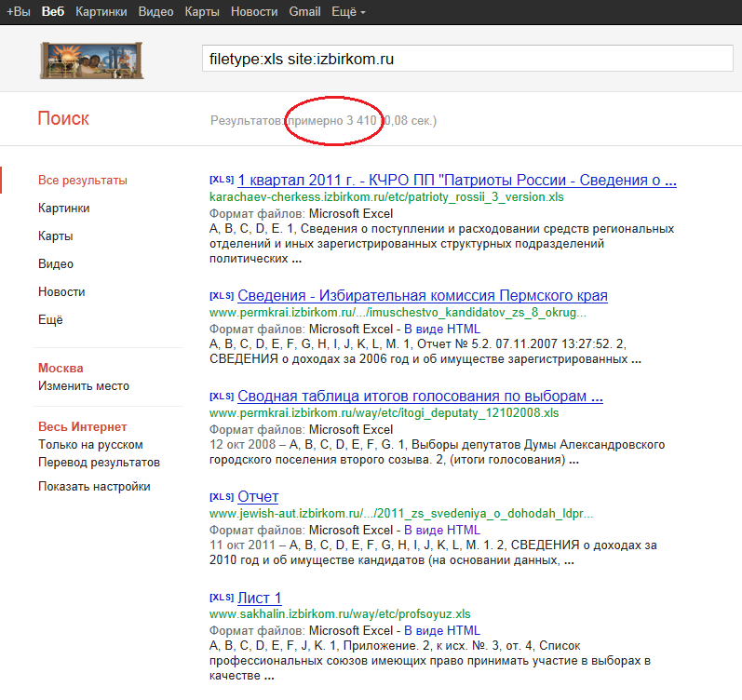Click Изменить место under Москва
Screen dimensions: 742x700
(84, 386)
